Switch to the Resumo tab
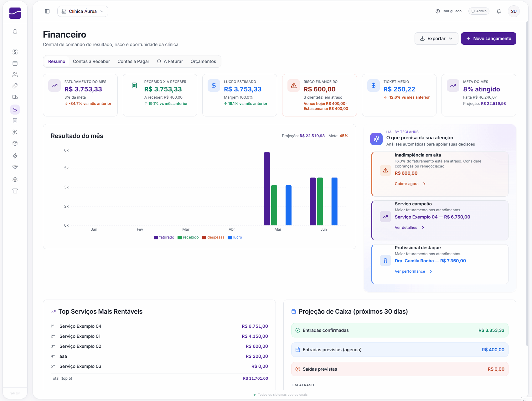Image resolution: width=532 pixels, height=401 pixels. [x=57, y=61]
